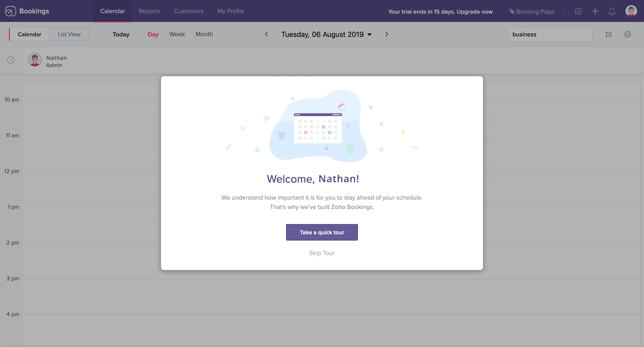Select the Week view option
The image size is (644, 347).
[177, 34]
